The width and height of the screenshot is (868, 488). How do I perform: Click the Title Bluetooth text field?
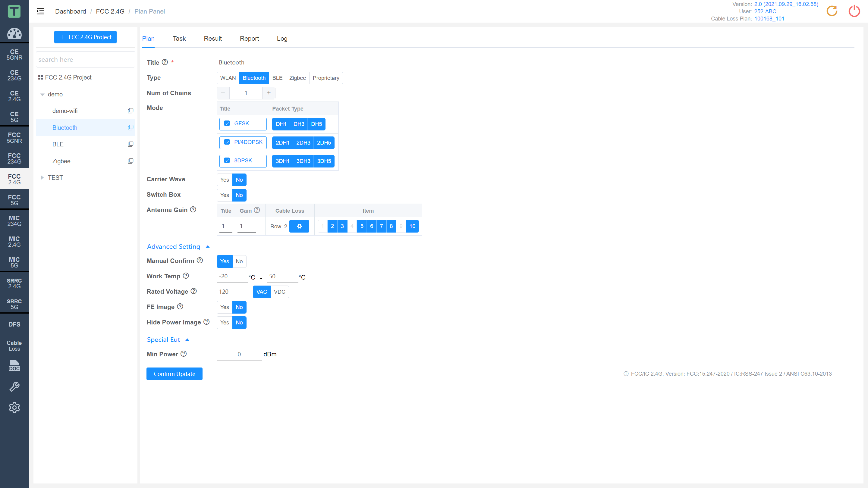[x=307, y=63]
